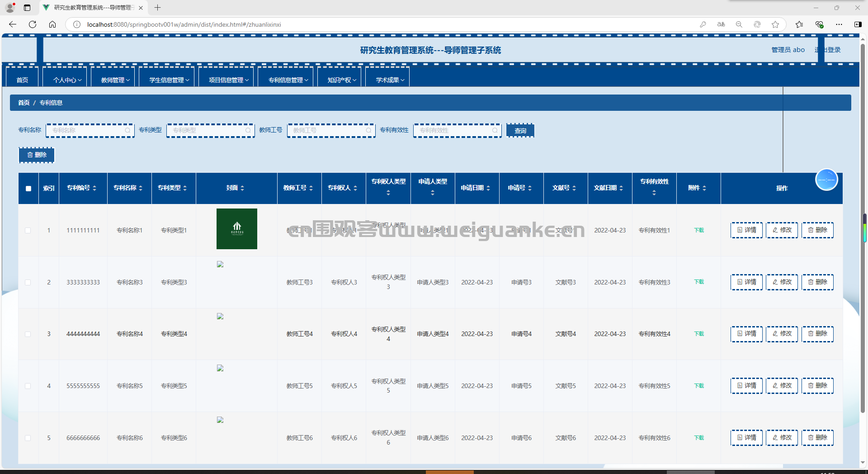Click search icon in 专利名称 field
The image size is (868, 474).
pos(127,130)
